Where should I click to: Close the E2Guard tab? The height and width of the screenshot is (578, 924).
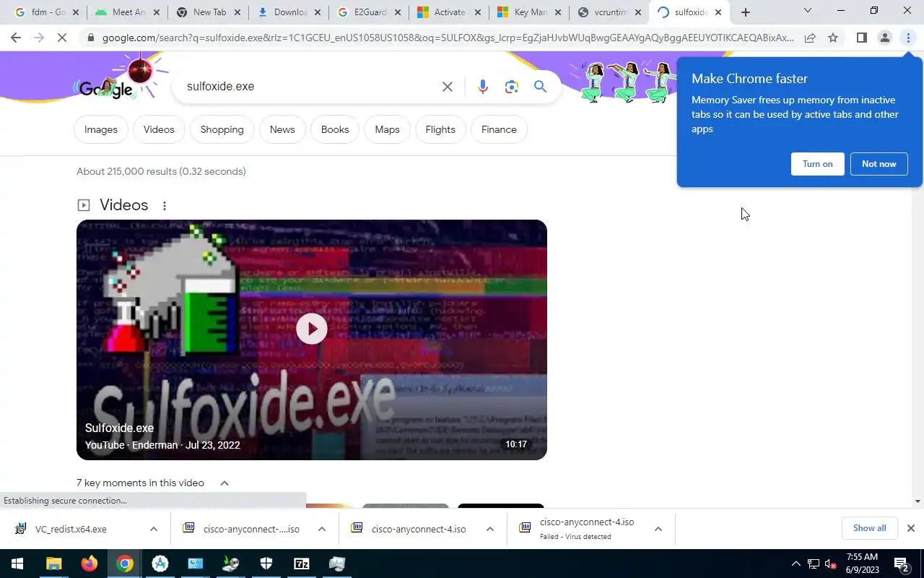pos(397,12)
